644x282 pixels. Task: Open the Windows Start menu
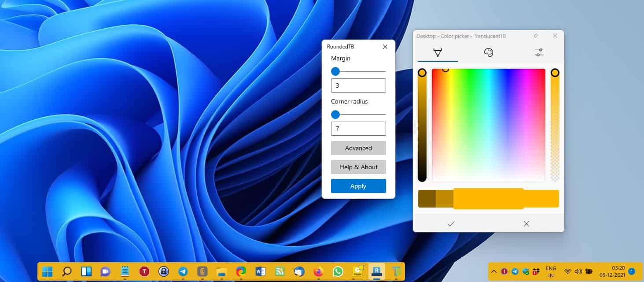coord(48,271)
